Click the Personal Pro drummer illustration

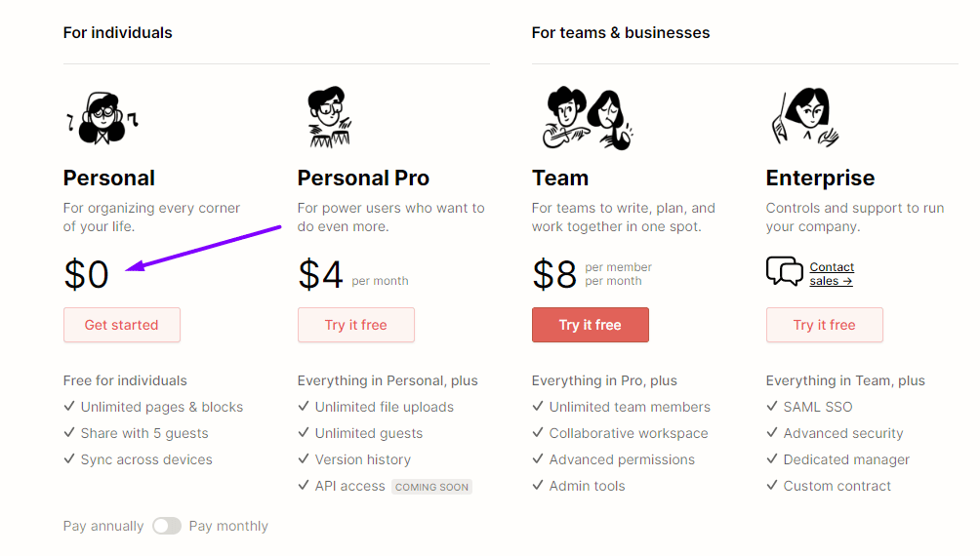(329, 117)
